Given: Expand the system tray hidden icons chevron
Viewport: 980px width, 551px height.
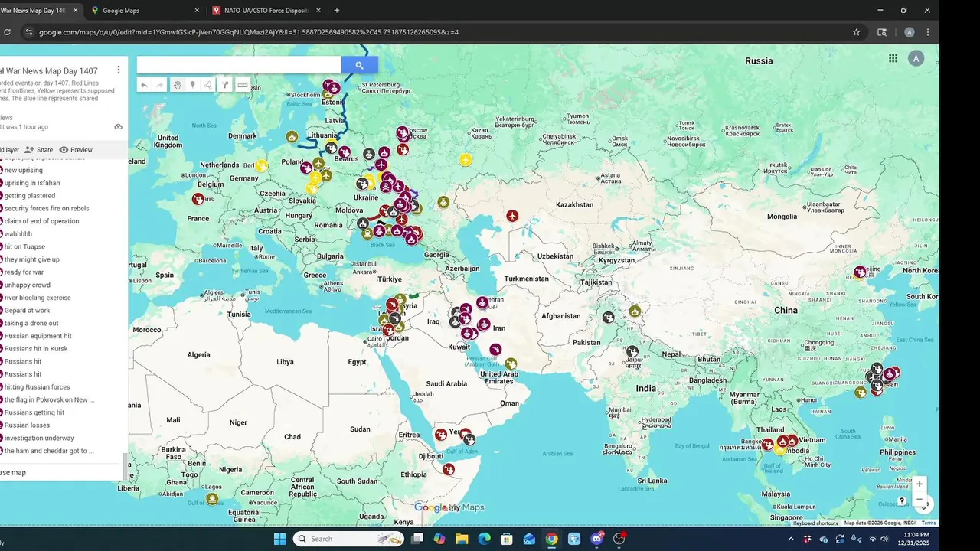Looking at the screenshot, I should click(x=791, y=539).
